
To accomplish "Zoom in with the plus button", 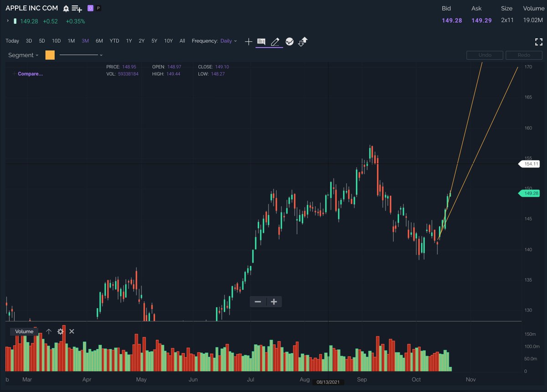I will pos(274,302).
